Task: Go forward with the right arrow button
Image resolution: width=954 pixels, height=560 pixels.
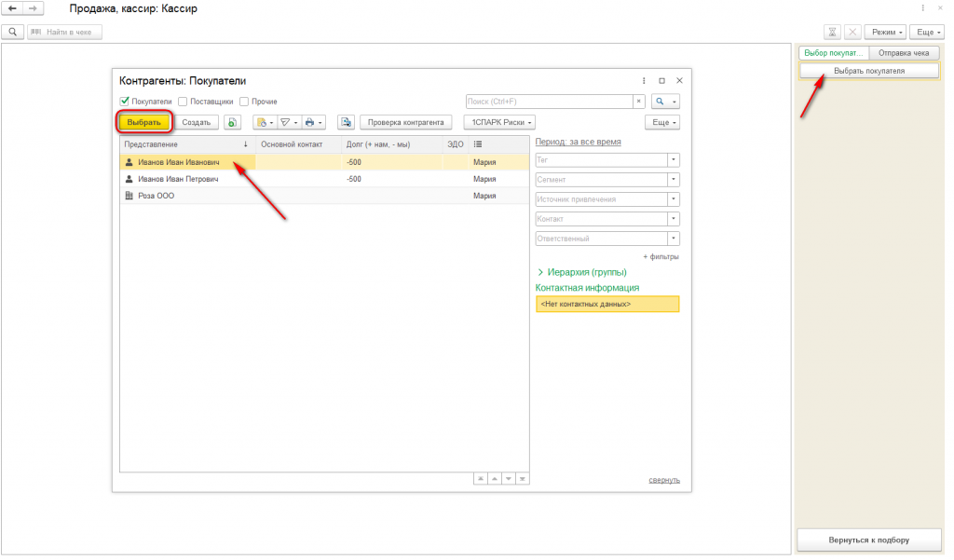Action: tap(33, 8)
